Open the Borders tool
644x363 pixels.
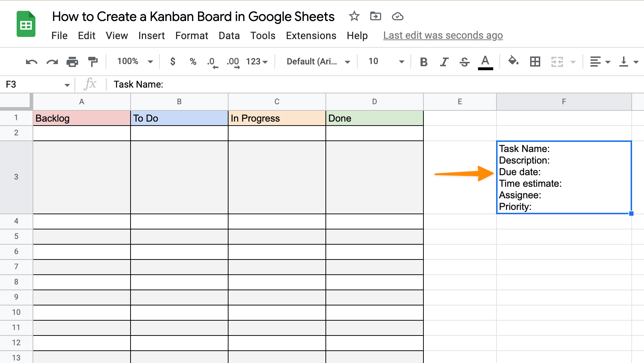[535, 62]
